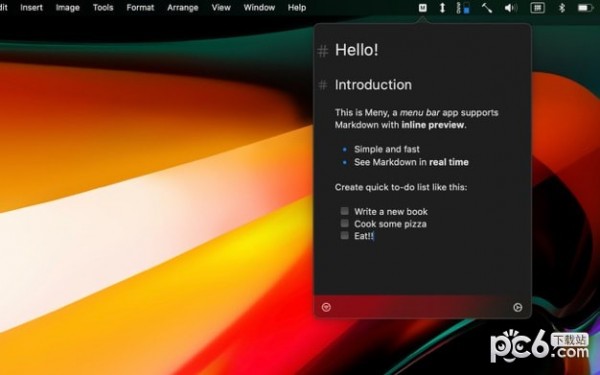The height and width of the screenshot is (375, 600).
Task: Click the circled down-arrow icon in Meny footer
Action: [326, 307]
